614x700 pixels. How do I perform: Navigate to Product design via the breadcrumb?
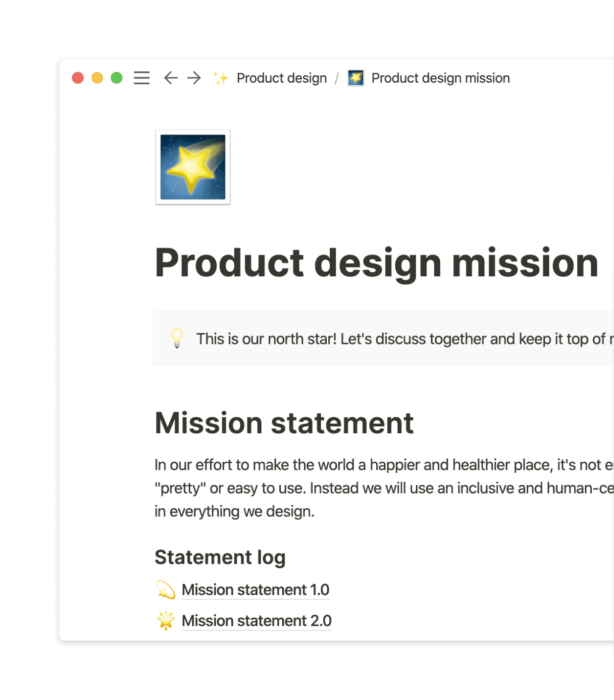(281, 78)
